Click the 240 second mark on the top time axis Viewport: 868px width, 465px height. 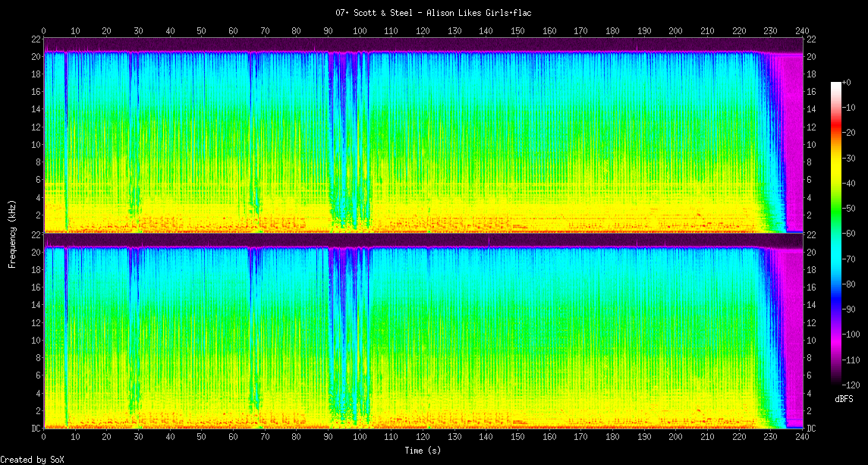pyautogui.click(x=802, y=31)
